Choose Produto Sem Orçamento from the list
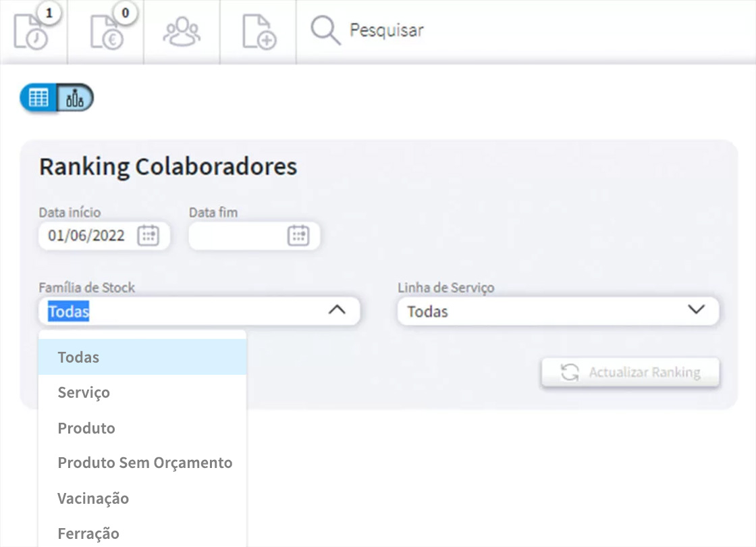 [x=144, y=463]
